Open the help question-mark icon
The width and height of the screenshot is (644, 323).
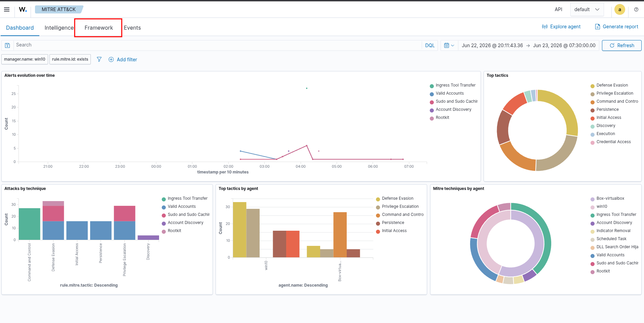pos(636,9)
